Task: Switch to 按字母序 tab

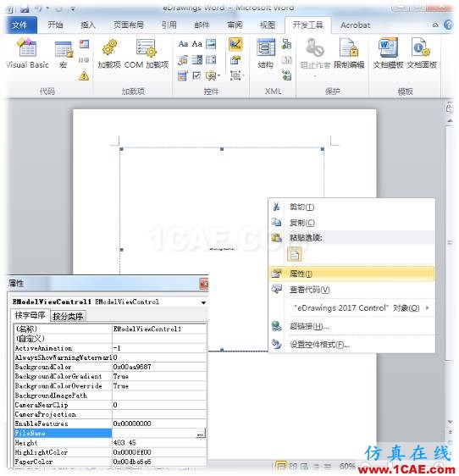Action: 30,316
